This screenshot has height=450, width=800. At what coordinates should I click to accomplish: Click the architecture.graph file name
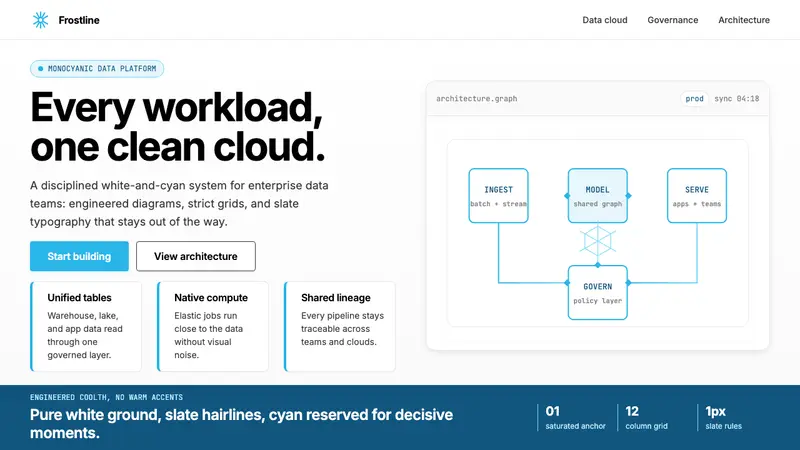pos(477,98)
